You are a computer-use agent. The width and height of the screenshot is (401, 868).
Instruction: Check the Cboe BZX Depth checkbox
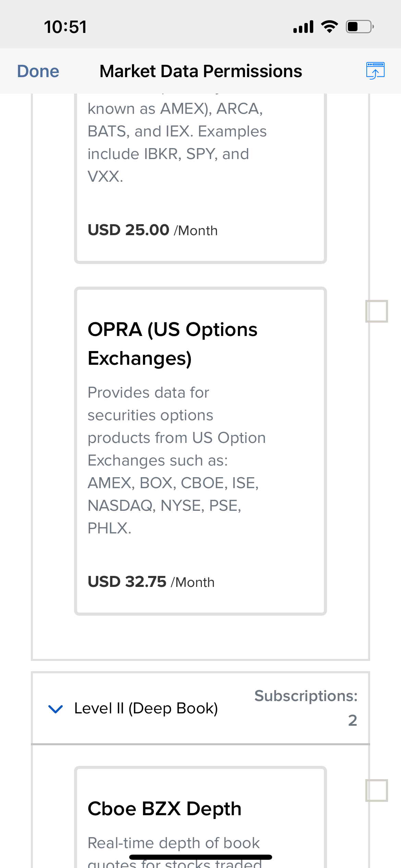tap(376, 791)
